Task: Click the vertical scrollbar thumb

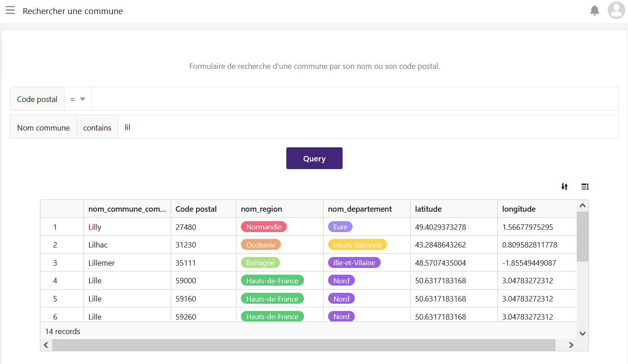Action: point(583,236)
